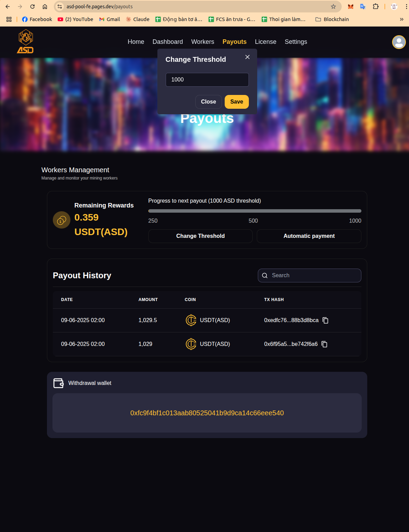Image resolution: width=409 pixels, height=532 pixels.
Task: Open the browser extensions puzzle menu
Action: coord(376,6)
